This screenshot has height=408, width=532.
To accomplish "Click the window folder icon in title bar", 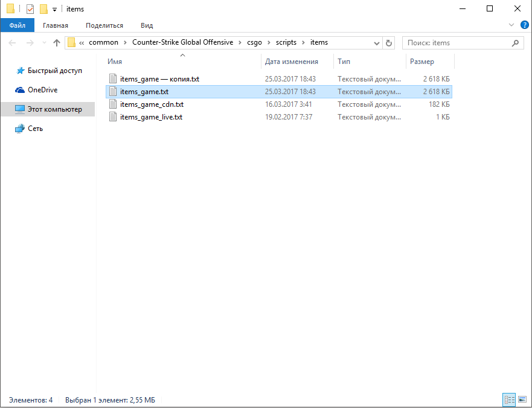I will (10, 8).
